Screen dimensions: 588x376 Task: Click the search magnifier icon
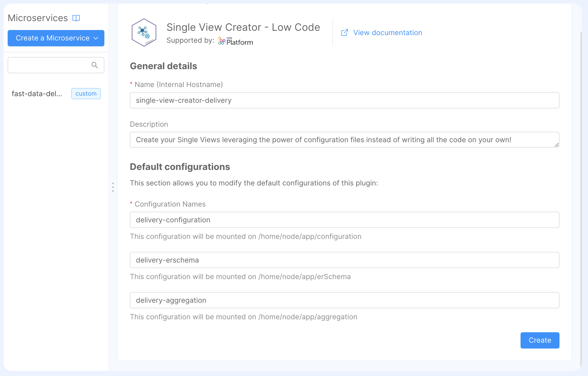(95, 65)
